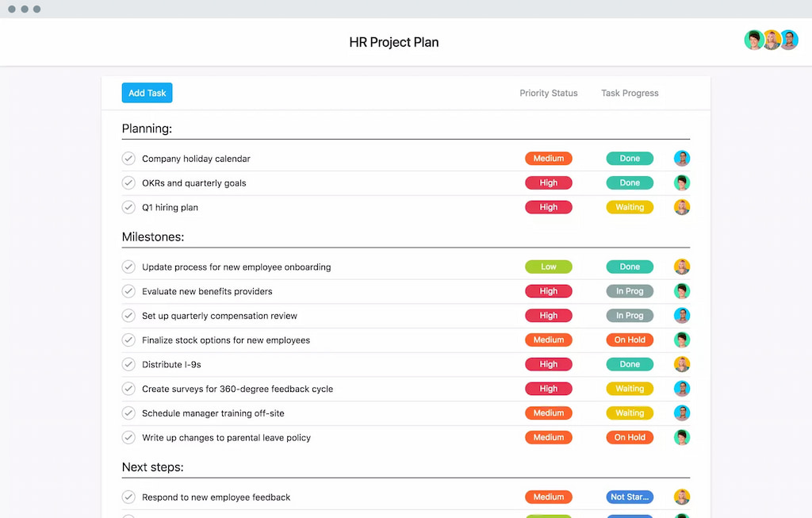Complete the Schedule manager training off-site task

point(128,412)
